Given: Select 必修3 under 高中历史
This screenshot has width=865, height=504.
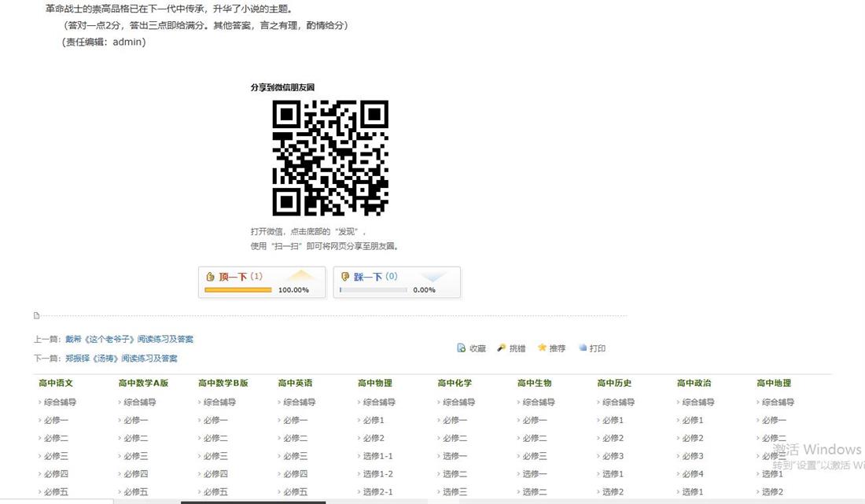Looking at the screenshot, I should pos(613,456).
